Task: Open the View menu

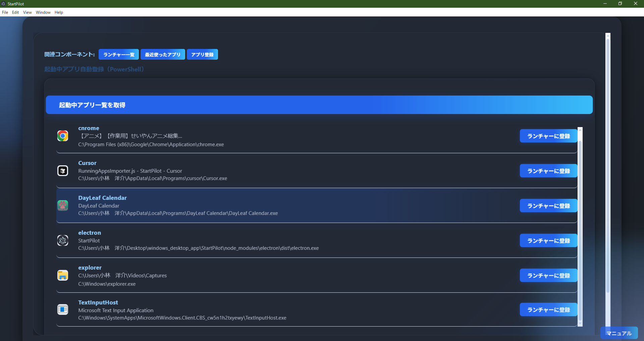Action: point(27,12)
